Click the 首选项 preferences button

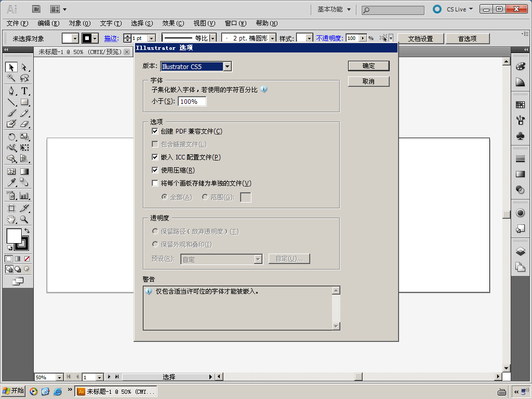coord(468,38)
